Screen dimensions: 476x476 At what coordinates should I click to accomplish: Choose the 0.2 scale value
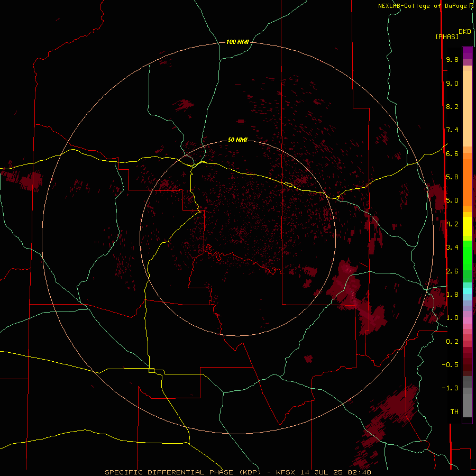(452, 342)
